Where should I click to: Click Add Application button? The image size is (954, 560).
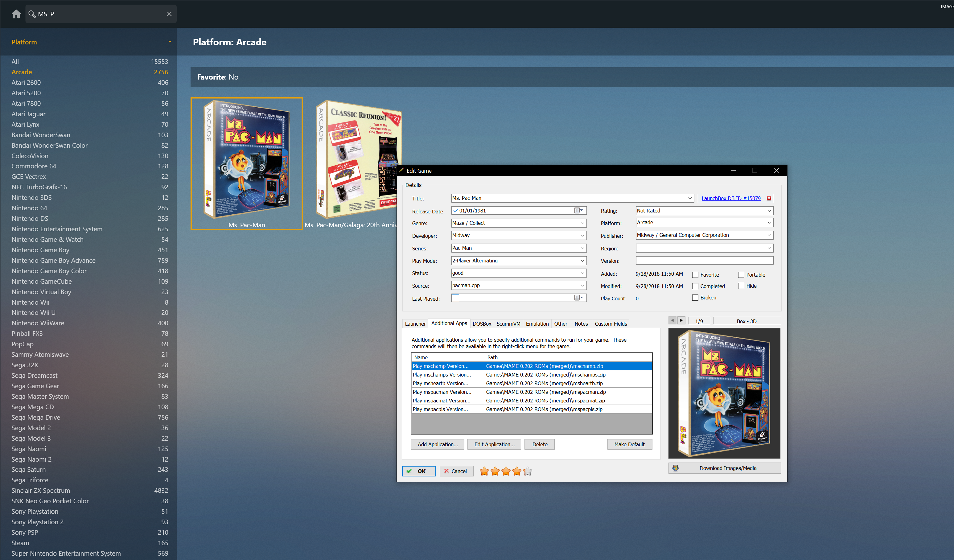point(438,445)
